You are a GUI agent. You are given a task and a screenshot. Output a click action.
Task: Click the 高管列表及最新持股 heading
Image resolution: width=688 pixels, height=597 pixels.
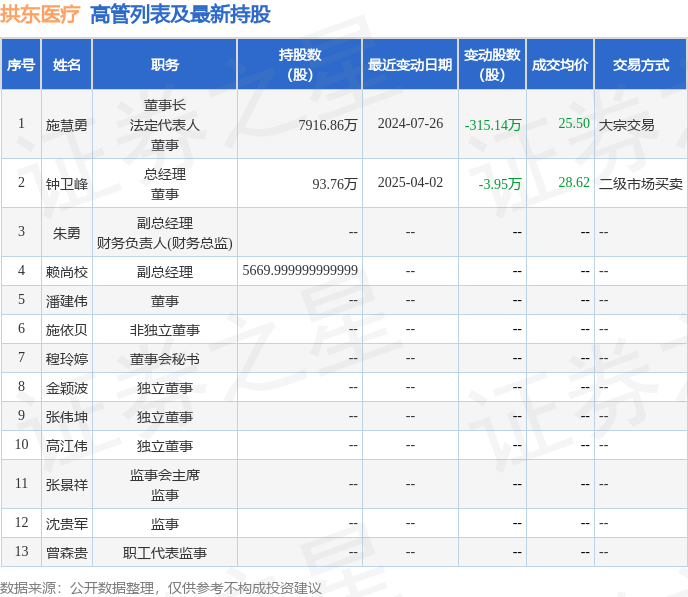[180, 14]
